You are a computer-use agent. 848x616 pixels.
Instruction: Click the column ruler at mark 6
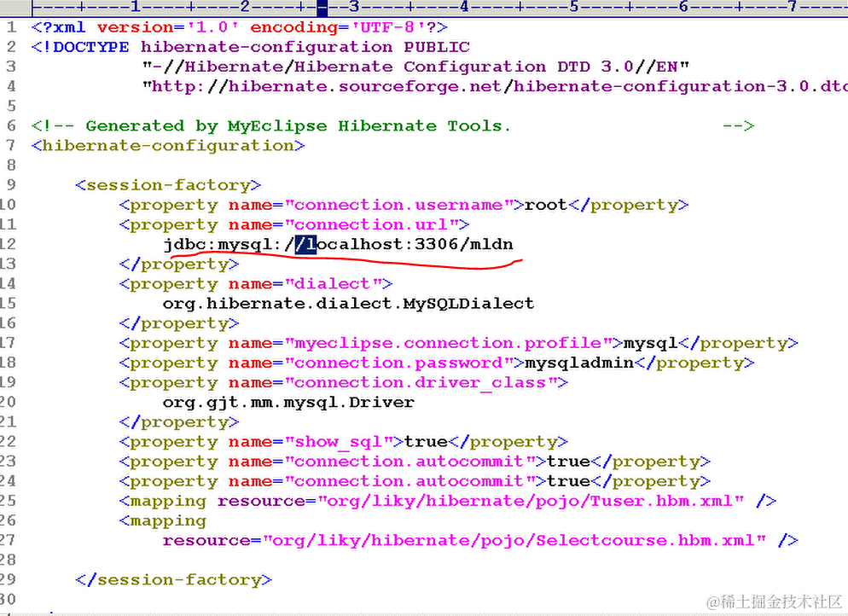click(683, 7)
